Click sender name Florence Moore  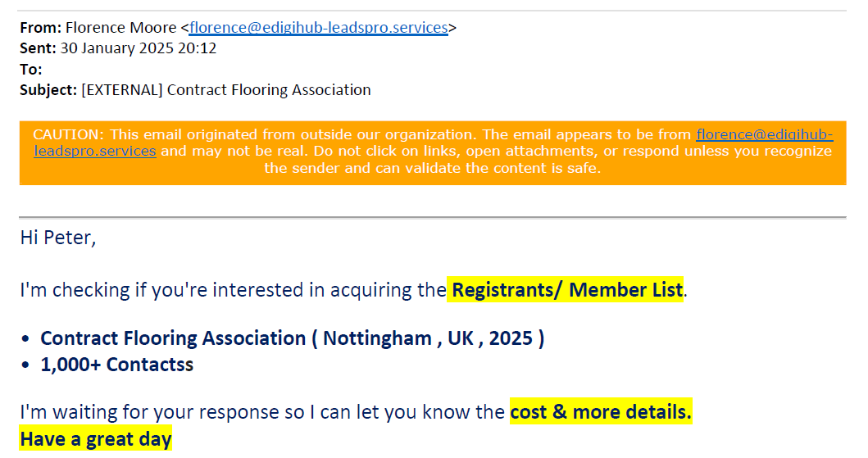[x=120, y=28]
